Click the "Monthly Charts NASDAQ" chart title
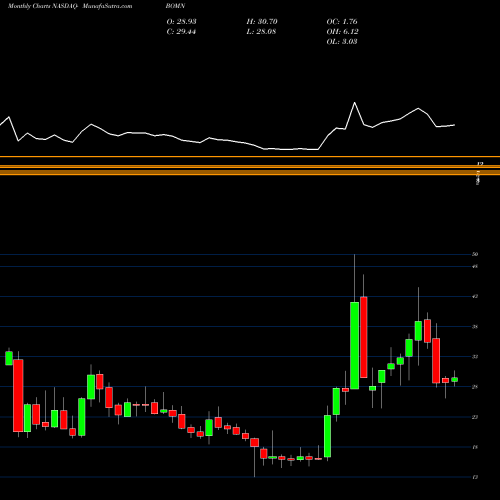The height and width of the screenshot is (500, 500). click(43, 6)
